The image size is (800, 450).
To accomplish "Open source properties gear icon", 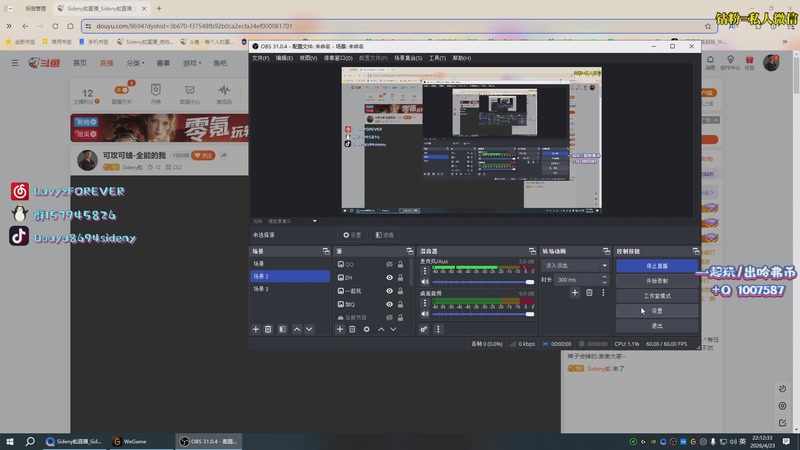I will coord(366,330).
